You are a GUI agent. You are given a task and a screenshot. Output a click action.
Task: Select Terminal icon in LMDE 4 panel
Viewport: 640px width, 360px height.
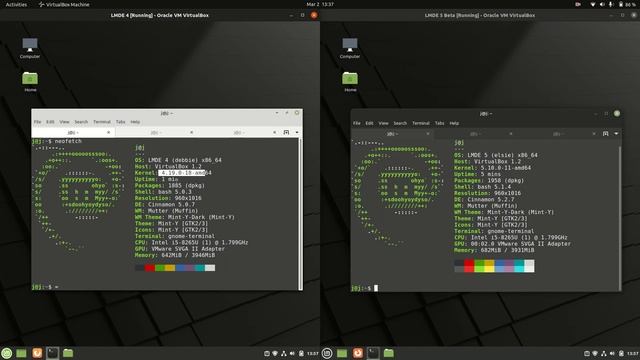pos(52,353)
